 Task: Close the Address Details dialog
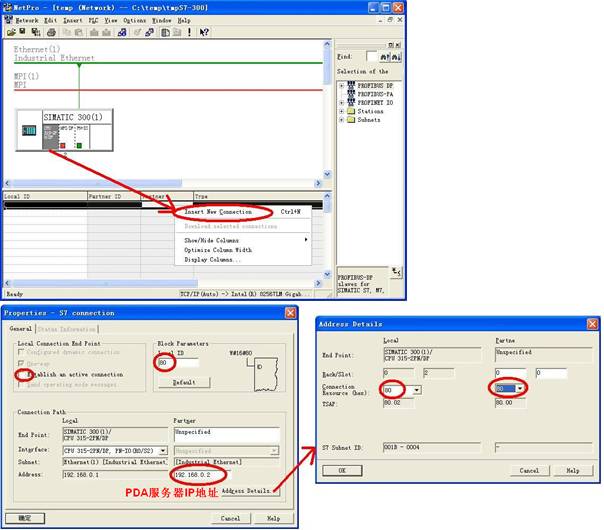click(592, 324)
